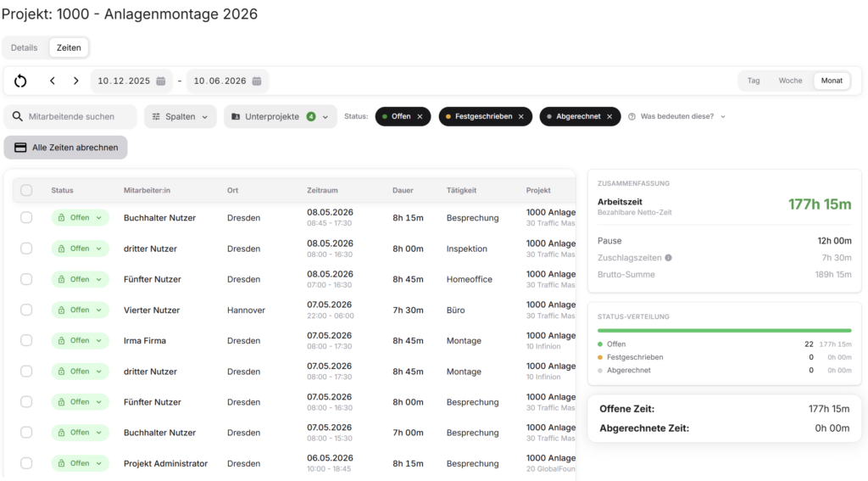Click lock icon in Projekt Administrator status badge
This screenshot has width=868, height=481.
pyautogui.click(x=61, y=463)
